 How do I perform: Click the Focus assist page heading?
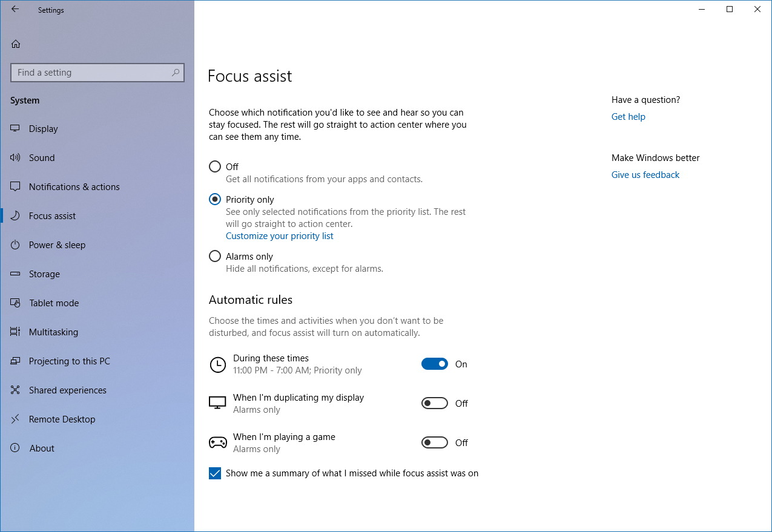(249, 76)
